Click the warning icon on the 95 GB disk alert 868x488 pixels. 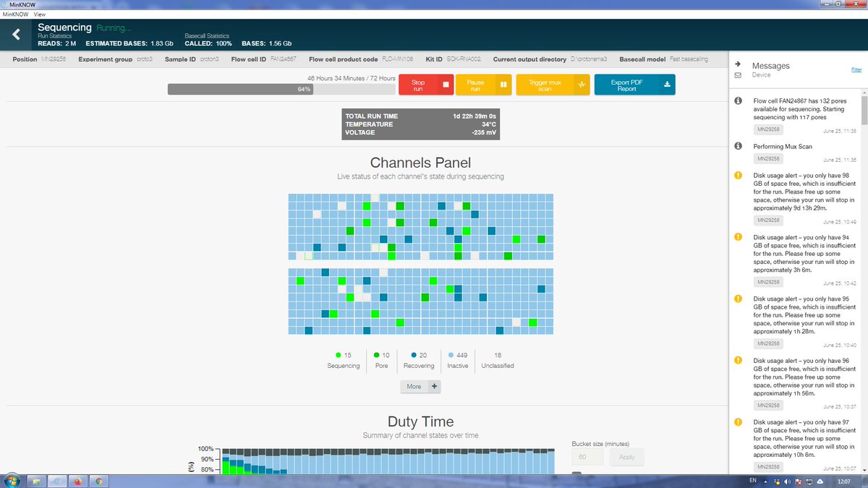[x=738, y=299]
